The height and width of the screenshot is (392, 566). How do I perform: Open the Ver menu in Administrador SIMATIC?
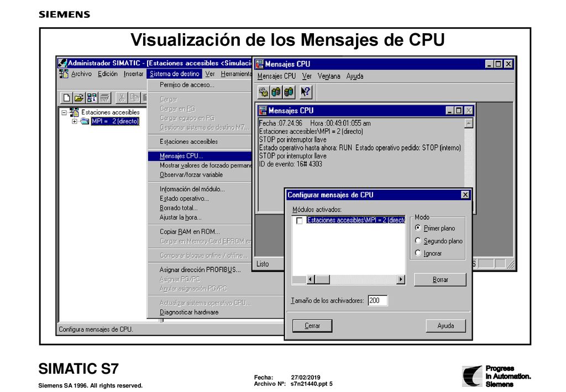coord(209,74)
